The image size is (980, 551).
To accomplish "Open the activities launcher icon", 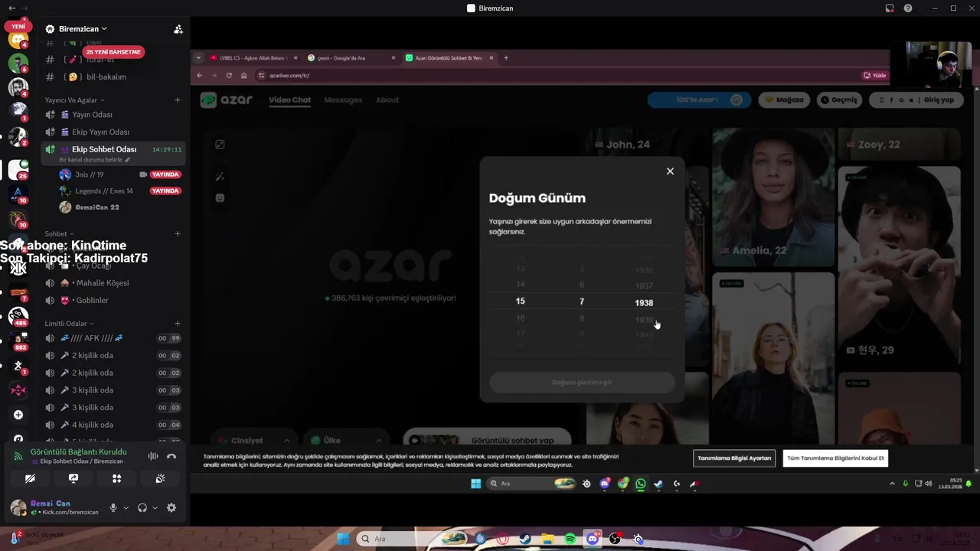I will coord(116,478).
